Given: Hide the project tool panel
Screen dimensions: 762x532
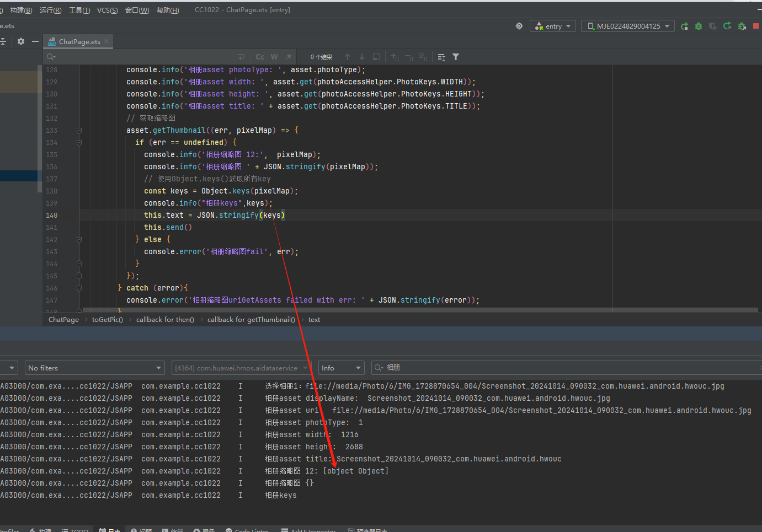Looking at the screenshot, I should (35, 41).
